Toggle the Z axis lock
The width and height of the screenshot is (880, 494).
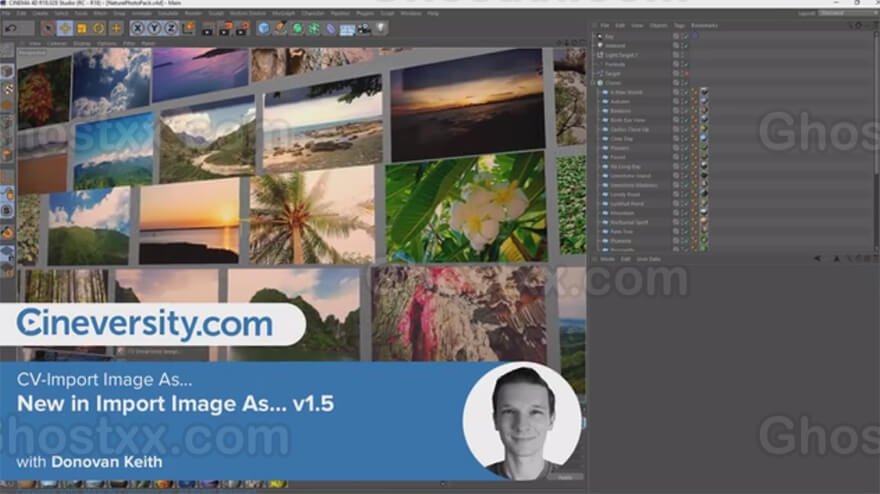coord(171,28)
